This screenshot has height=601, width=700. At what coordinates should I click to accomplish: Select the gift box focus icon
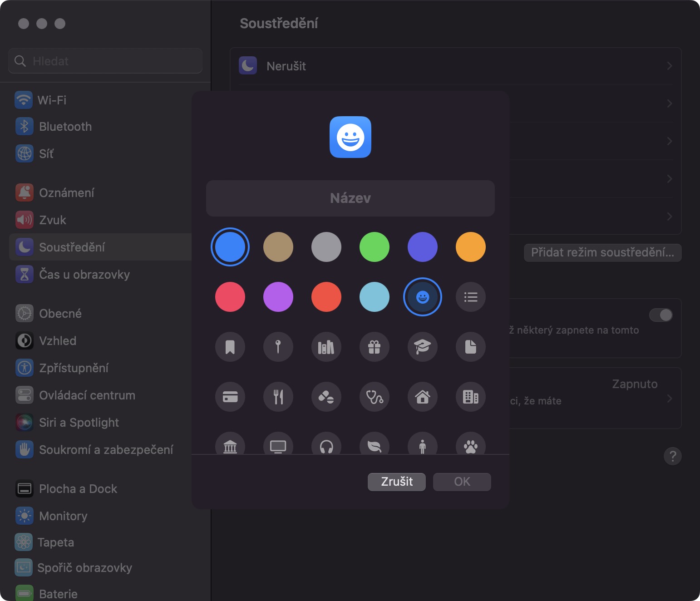(x=375, y=347)
